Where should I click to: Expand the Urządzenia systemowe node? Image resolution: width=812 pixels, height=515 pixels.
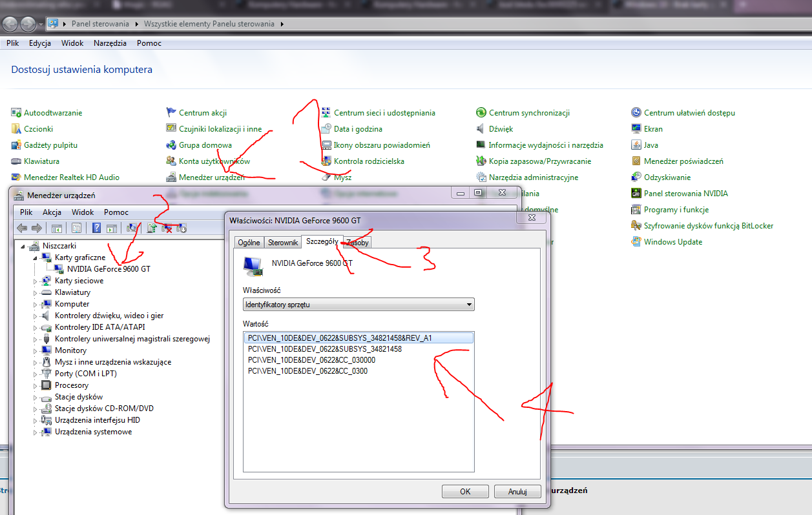[36, 432]
